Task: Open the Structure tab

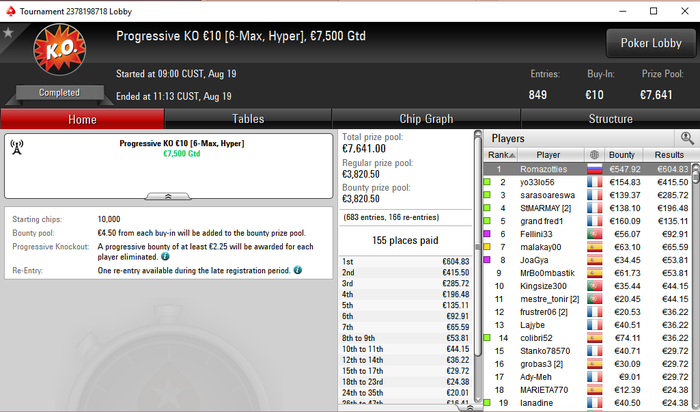Action: 610,119
